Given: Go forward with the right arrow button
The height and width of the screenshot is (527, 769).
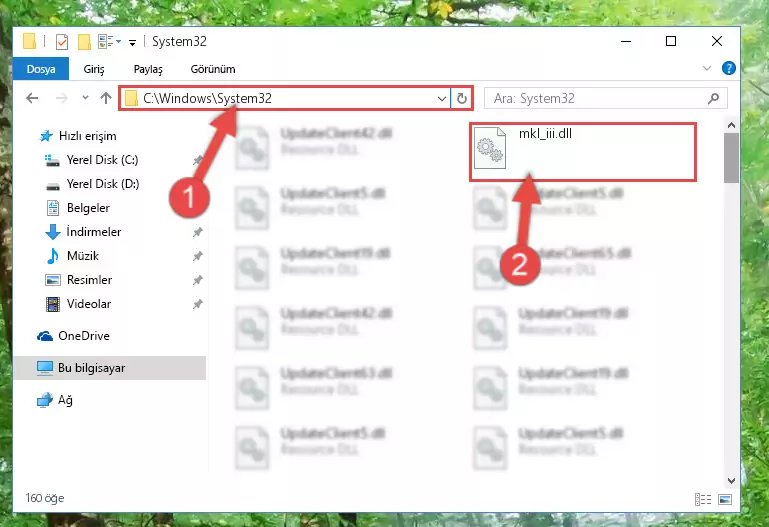Looking at the screenshot, I should [61, 99].
